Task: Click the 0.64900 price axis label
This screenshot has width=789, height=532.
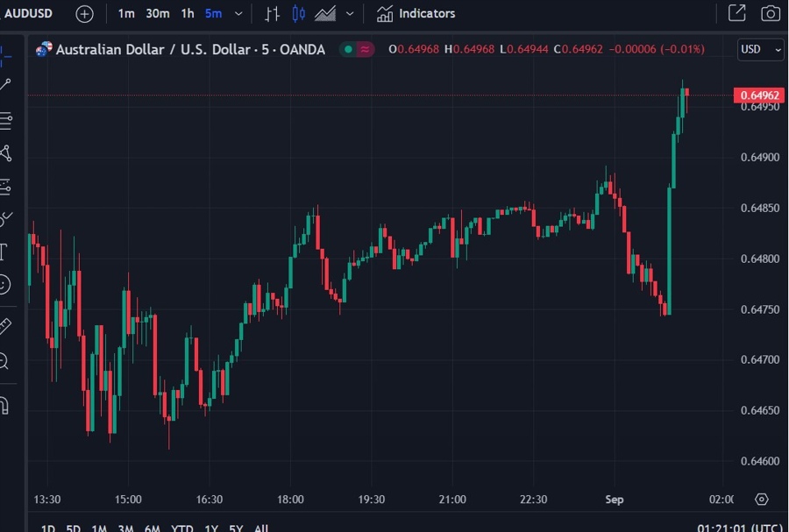Action: tap(760, 158)
